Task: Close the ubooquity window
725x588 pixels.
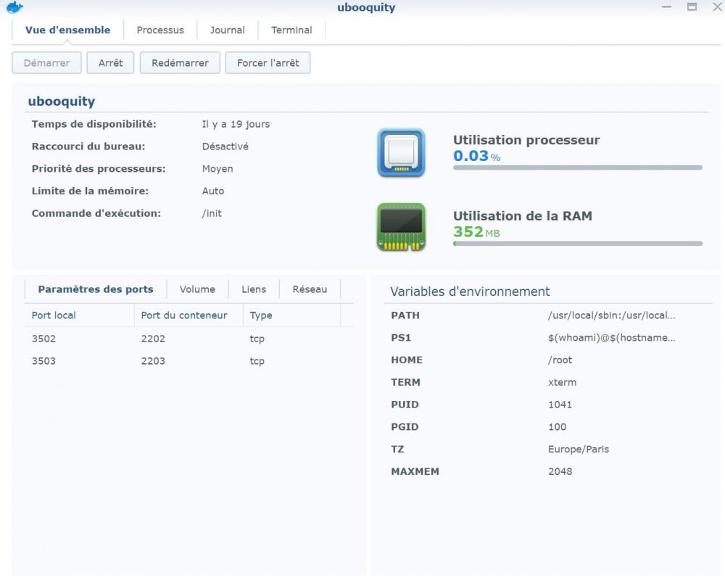Action: (716, 7)
